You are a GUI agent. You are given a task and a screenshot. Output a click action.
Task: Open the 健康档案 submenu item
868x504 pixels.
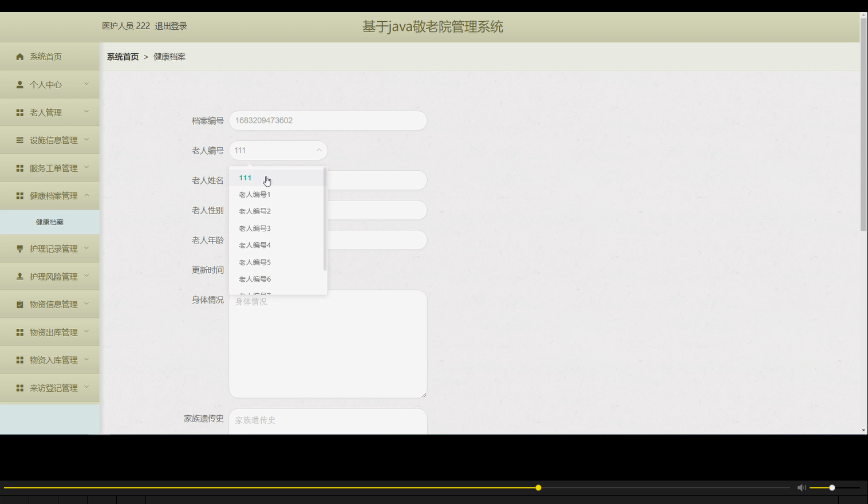50,222
